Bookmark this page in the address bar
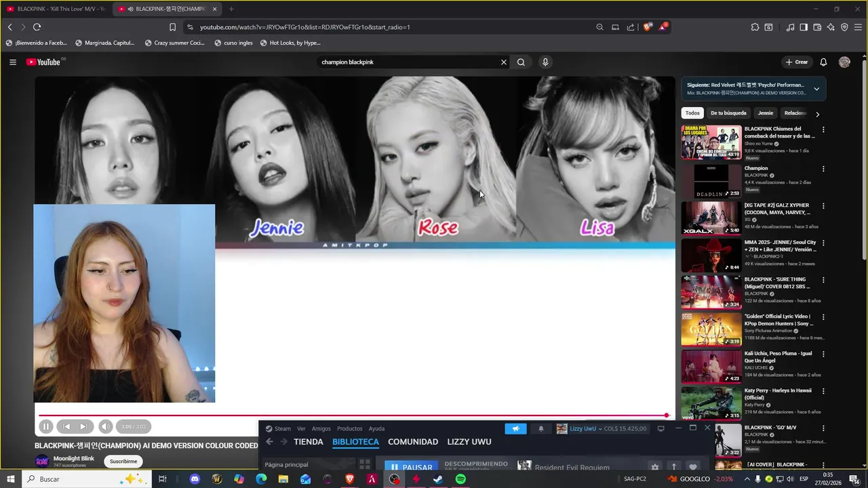The image size is (868, 488). coord(172,27)
